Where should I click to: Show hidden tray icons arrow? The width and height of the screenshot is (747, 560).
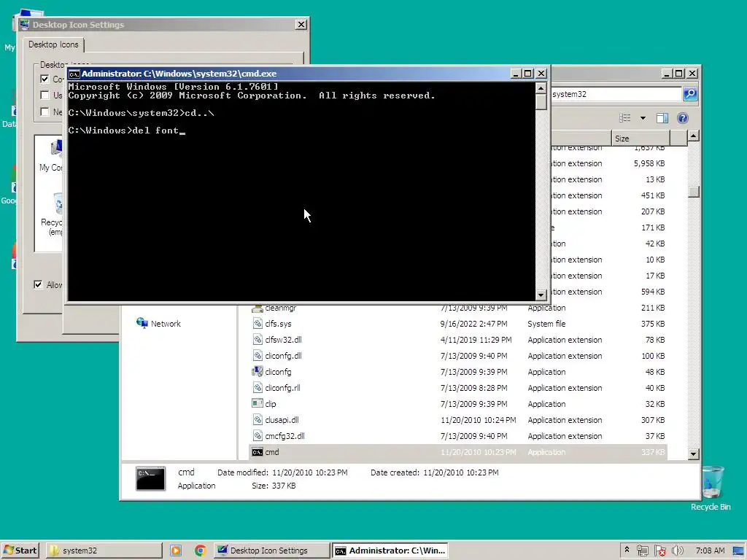click(627, 550)
